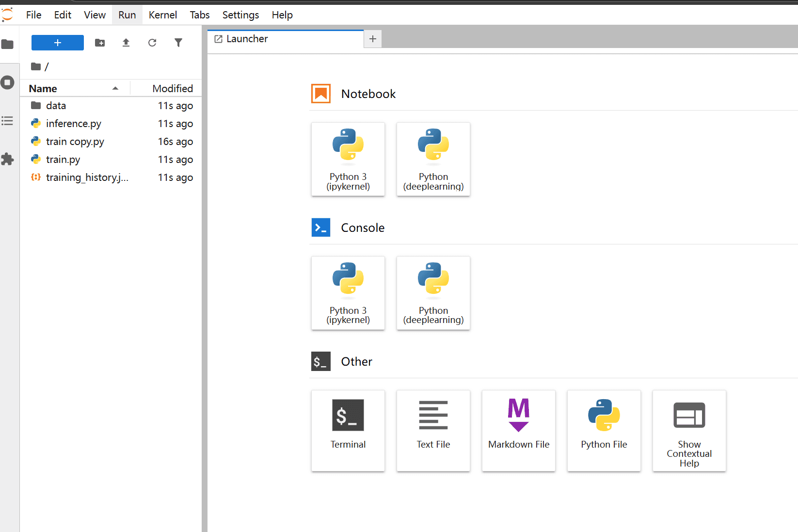
Task: Open the Running Terminals and Kernels sidebar
Action: point(7,82)
